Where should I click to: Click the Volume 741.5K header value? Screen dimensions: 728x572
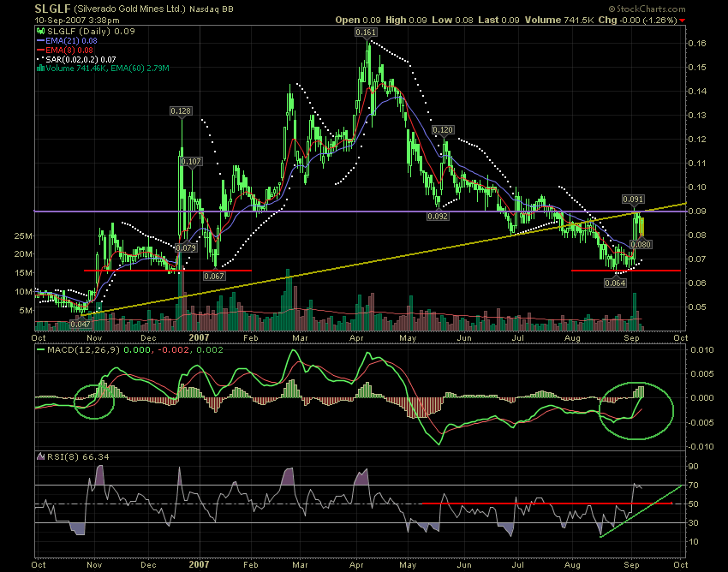pyautogui.click(x=559, y=20)
